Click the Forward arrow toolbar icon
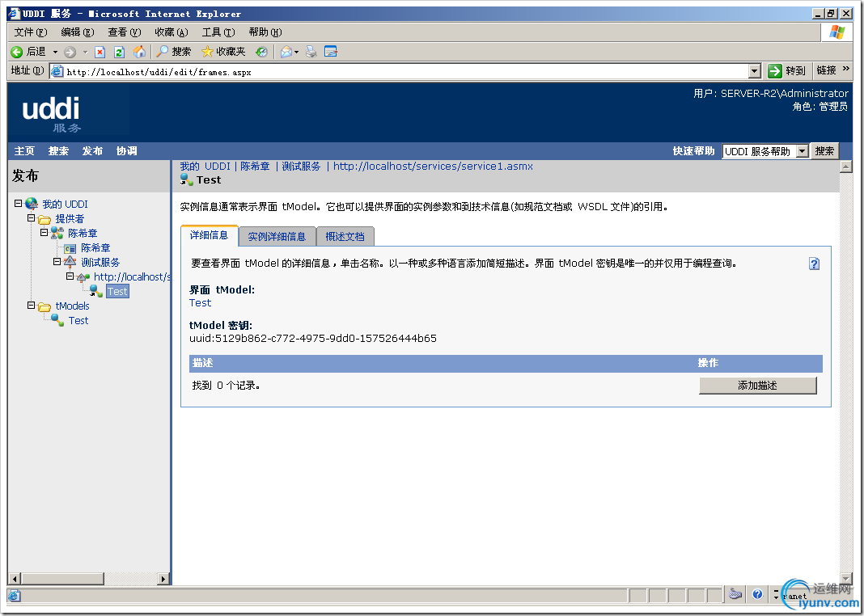The width and height of the screenshot is (864, 616). [x=70, y=53]
